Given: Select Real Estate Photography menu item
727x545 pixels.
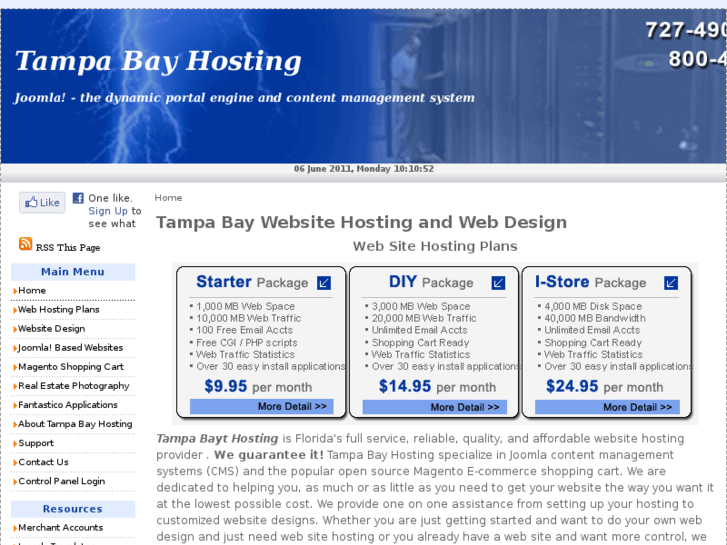Looking at the screenshot, I should [x=74, y=386].
